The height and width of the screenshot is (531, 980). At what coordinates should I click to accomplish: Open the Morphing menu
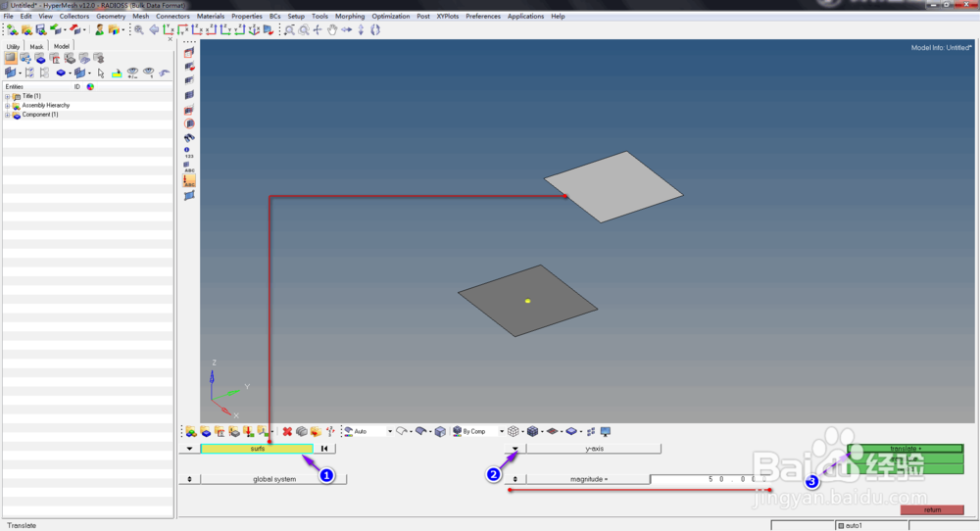[x=350, y=17]
